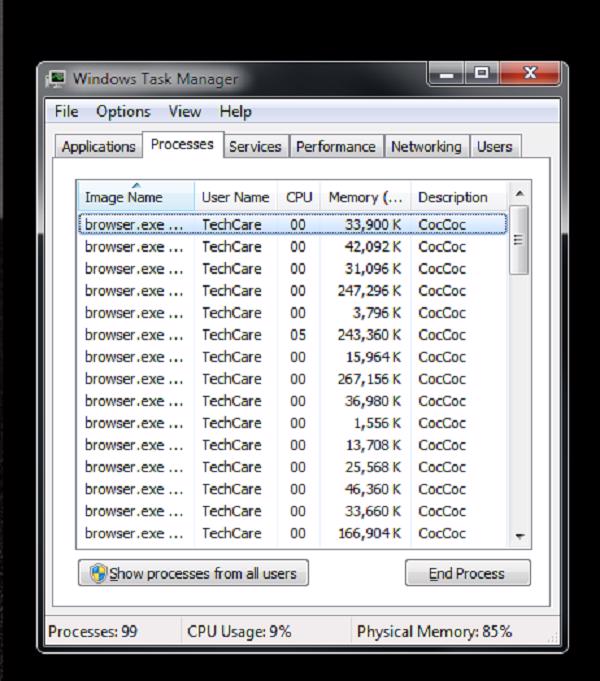
Task: Open the View menu
Action: (x=185, y=112)
